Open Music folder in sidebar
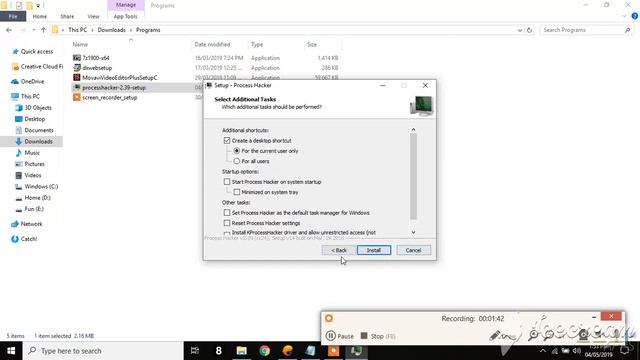Screen dimensions: 640x360 (32, 153)
